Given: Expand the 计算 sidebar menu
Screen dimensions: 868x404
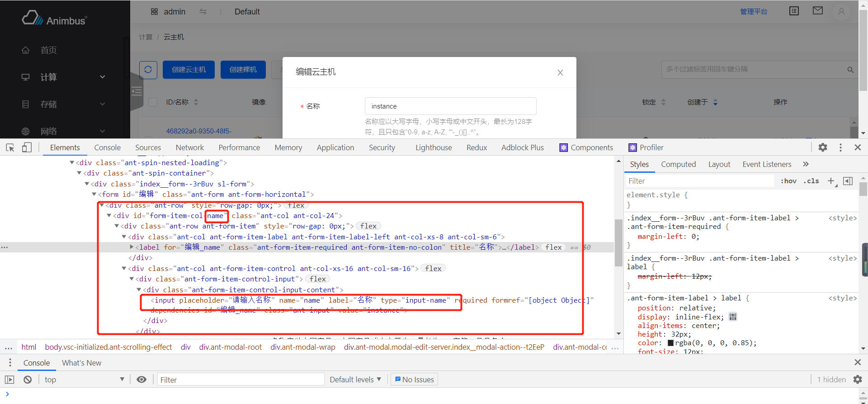Looking at the screenshot, I should [x=63, y=77].
